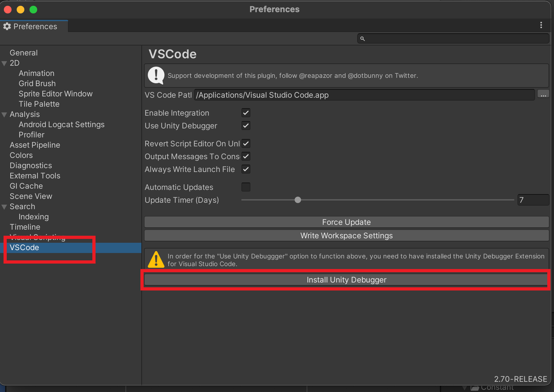Click Install Unity Debugger button

pyautogui.click(x=347, y=280)
